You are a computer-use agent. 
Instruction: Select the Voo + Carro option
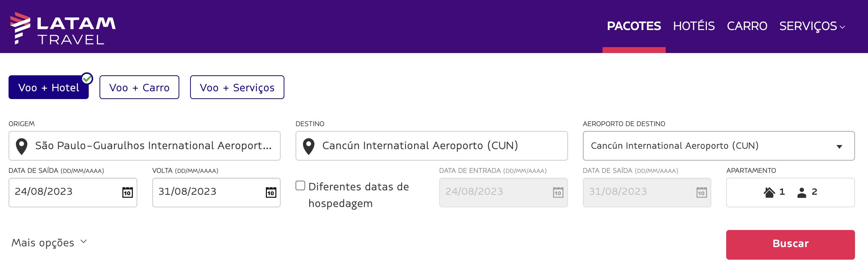click(139, 87)
